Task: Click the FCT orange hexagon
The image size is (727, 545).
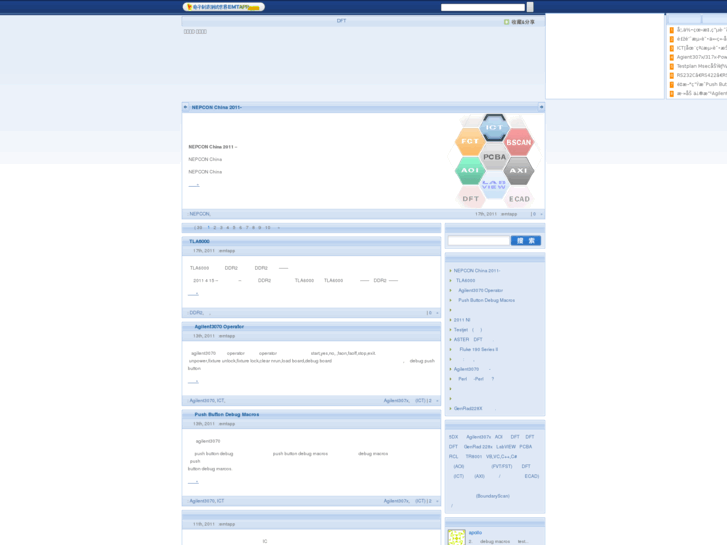Action: 470,141
